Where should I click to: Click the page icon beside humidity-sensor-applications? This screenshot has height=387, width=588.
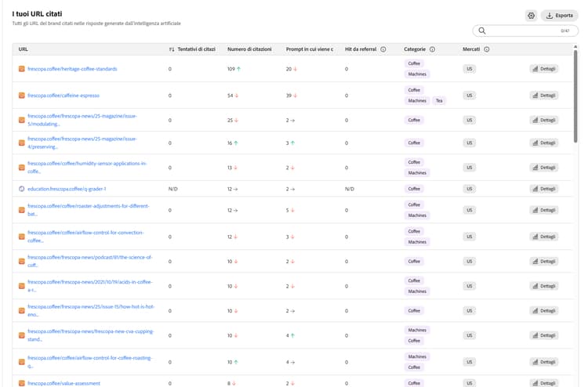22,168
